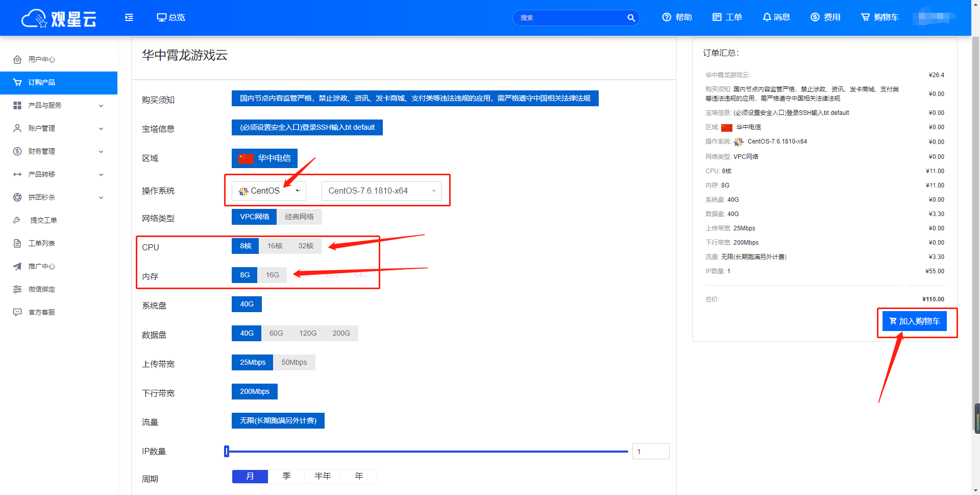Image resolution: width=980 pixels, height=495 pixels.
Task: Click the IP数量 slider track
Action: [x=428, y=451]
